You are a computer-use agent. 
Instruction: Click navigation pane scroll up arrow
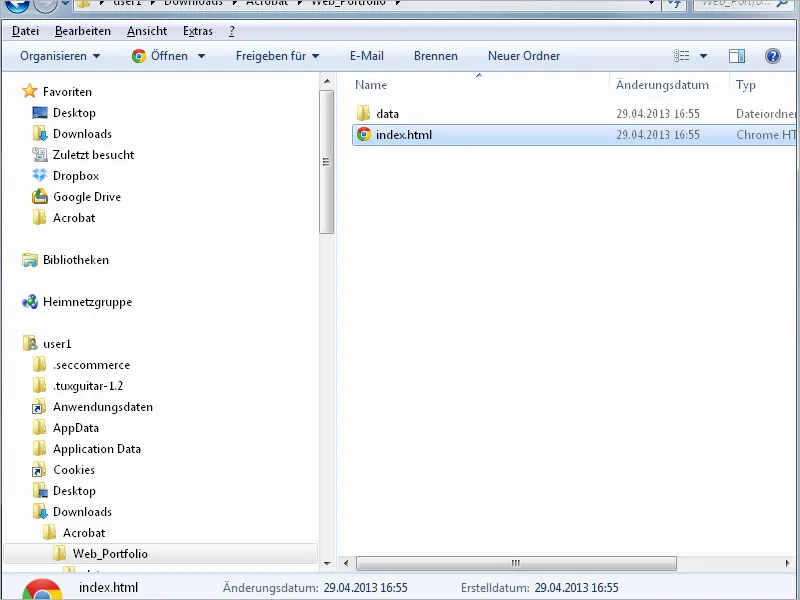coord(327,81)
